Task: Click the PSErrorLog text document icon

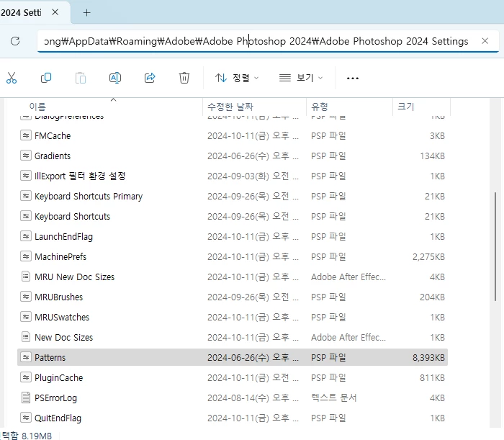Action: (26, 398)
